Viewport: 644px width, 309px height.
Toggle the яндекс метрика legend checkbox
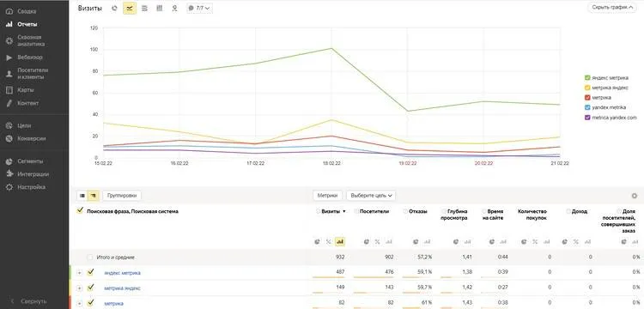[587, 77]
